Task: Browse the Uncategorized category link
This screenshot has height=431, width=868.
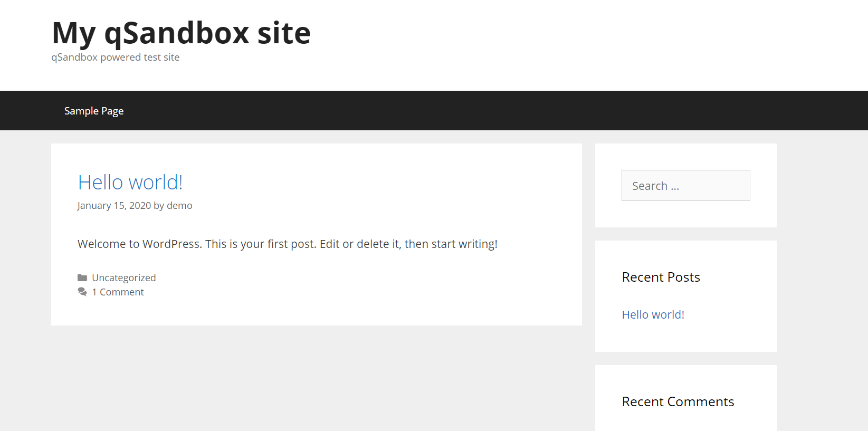Action: (124, 278)
